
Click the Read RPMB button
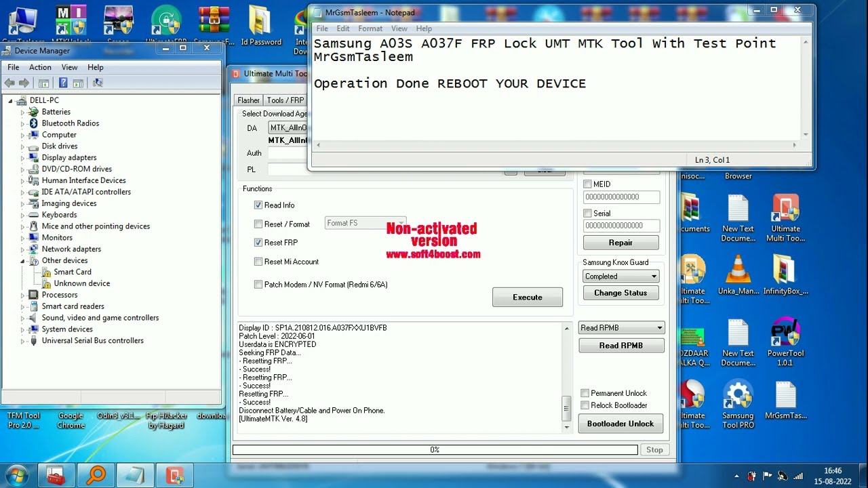tap(621, 346)
